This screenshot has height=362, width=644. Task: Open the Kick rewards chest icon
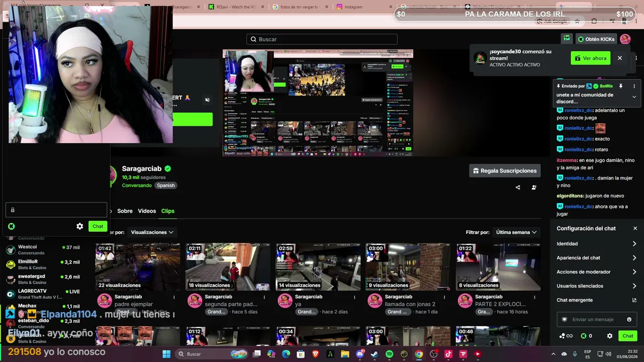[x=567, y=39]
